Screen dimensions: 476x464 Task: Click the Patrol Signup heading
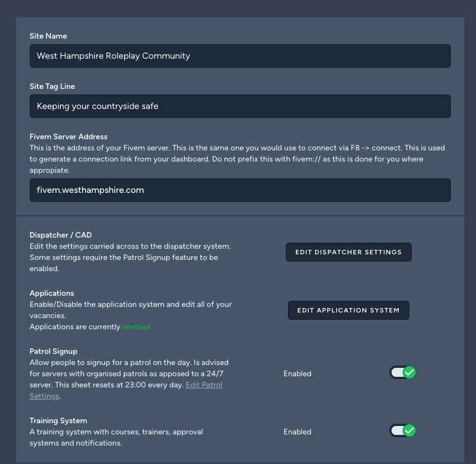[53, 351]
